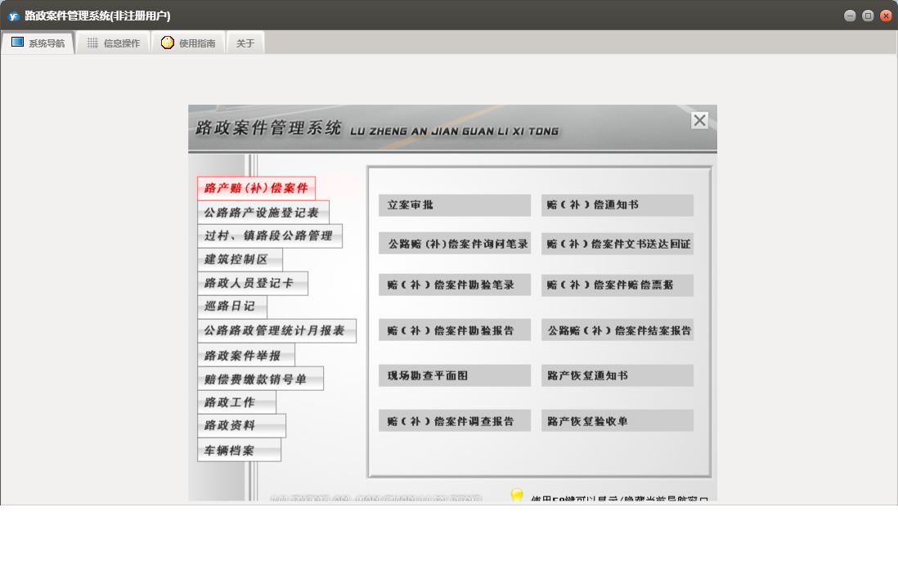The height and width of the screenshot is (588, 898).
Task: Open 公路路政管理统计月报表 category
Action: [x=276, y=331]
